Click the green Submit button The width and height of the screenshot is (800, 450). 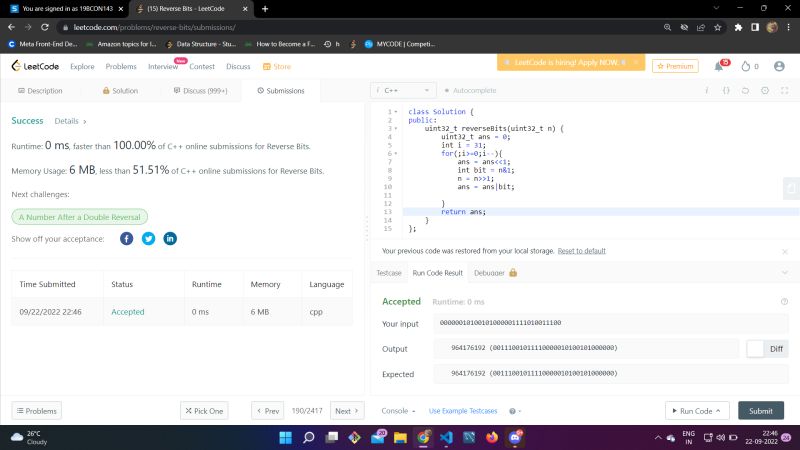[x=760, y=411]
